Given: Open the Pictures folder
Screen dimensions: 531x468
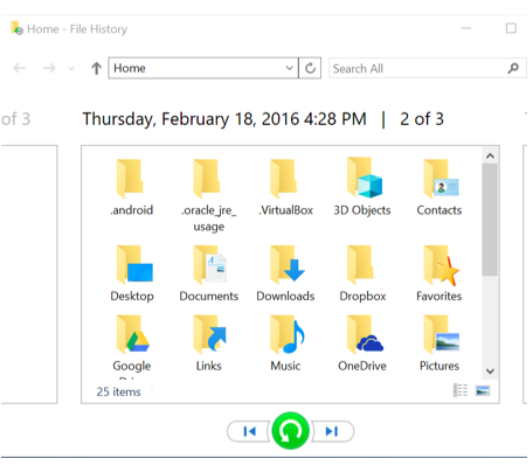Looking at the screenshot, I should click(439, 344).
